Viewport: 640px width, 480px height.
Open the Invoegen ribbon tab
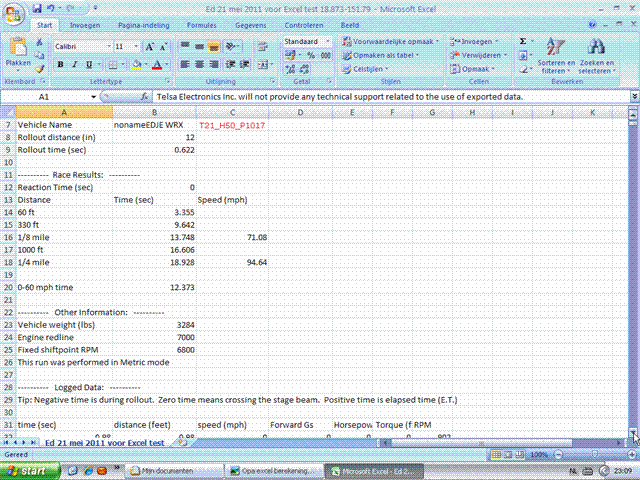[x=85, y=25]
